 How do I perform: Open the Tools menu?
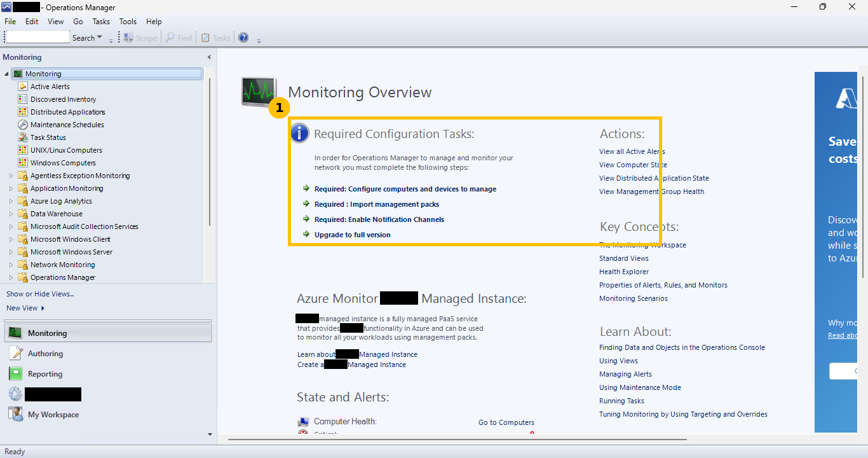(x=128, y=22)
